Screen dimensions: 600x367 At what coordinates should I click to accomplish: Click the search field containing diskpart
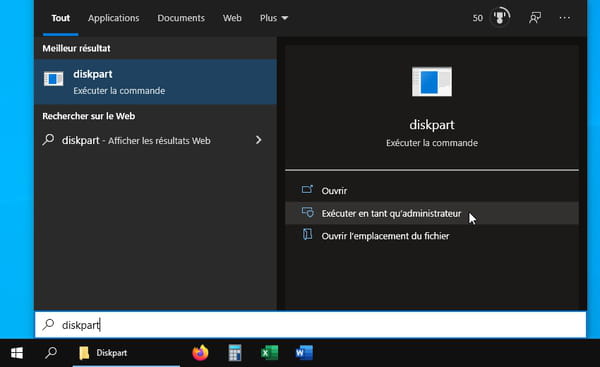[310, 325]
